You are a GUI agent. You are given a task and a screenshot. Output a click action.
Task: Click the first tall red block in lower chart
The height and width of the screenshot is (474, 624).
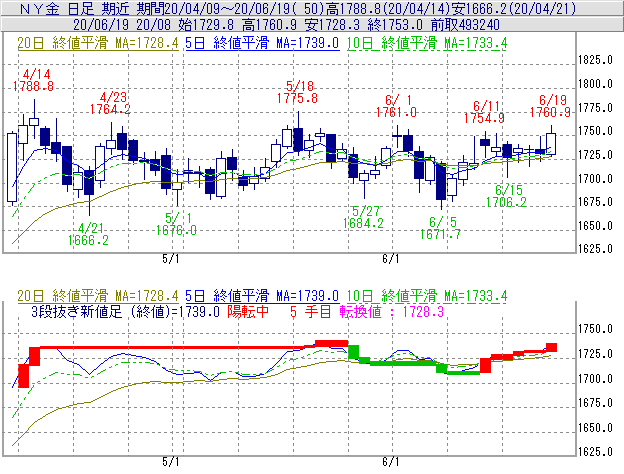(x=23, y=376)
